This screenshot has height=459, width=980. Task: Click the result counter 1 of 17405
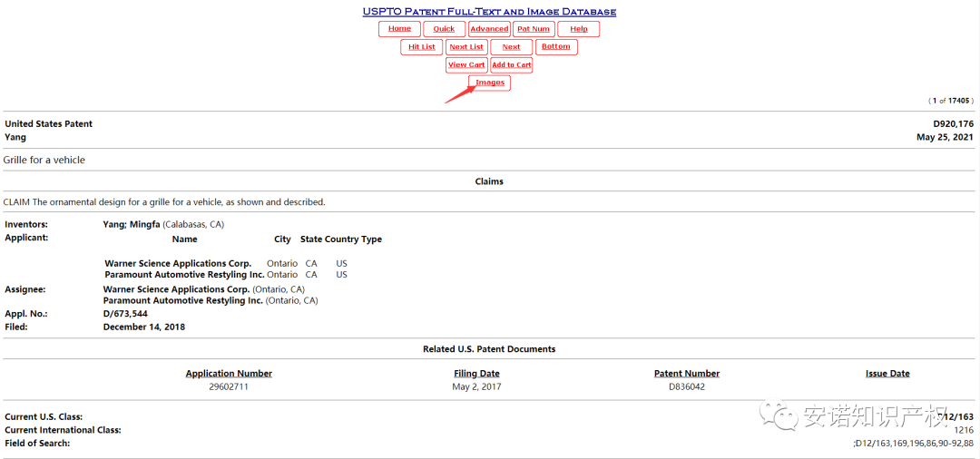pyautogui.click(x=951, y=101)
